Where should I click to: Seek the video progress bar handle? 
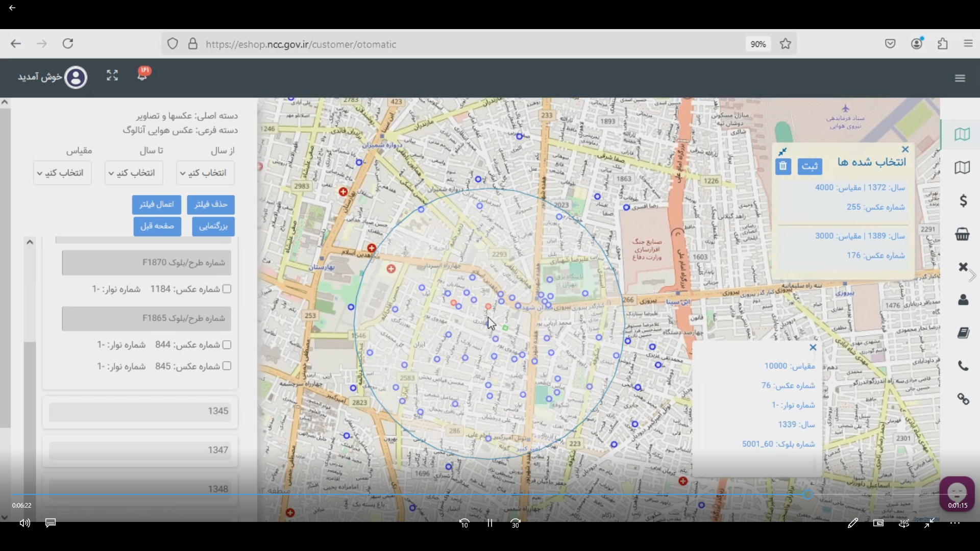tap(807, 494)
